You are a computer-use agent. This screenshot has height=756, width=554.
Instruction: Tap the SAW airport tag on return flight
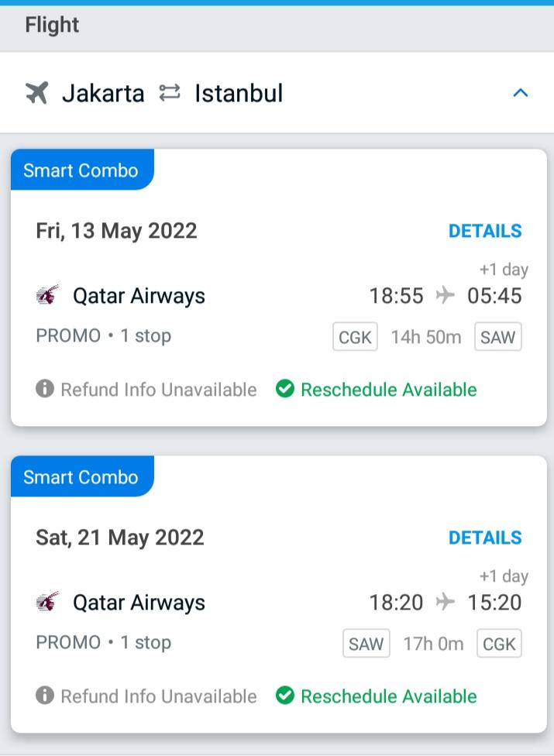[x=366, y=643]
